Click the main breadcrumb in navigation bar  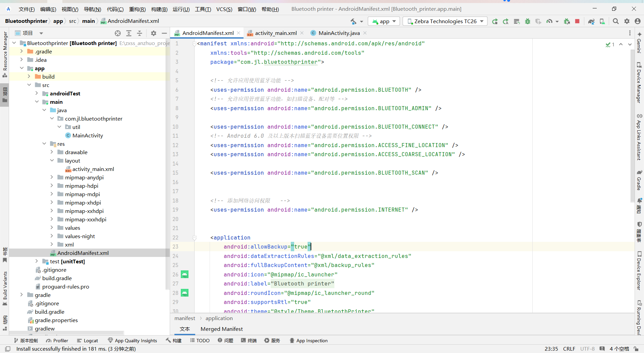tap(89, 21)
